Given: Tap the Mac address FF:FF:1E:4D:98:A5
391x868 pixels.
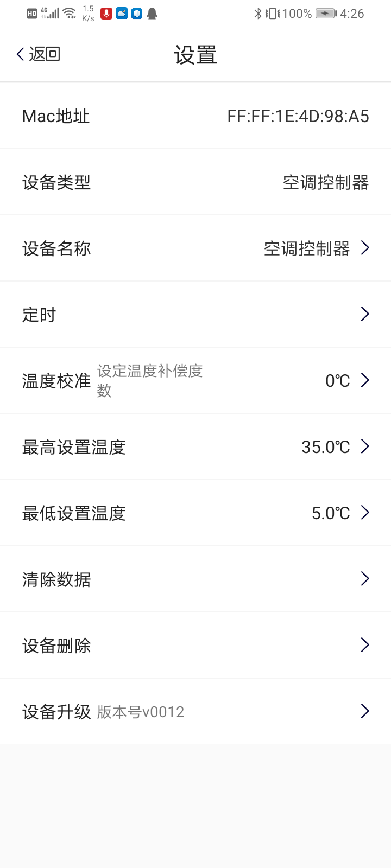Looking at the screenshot, I should (x=298, y=116).
